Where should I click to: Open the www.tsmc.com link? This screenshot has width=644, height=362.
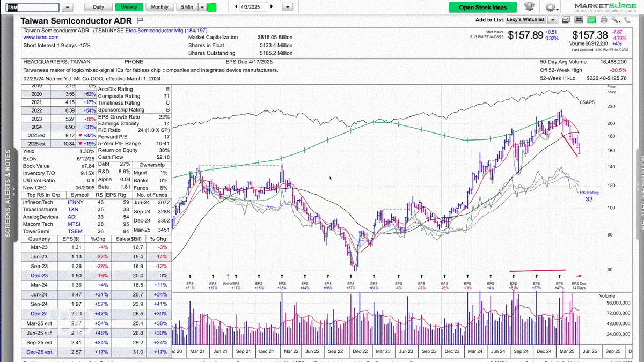coord(41,38)
